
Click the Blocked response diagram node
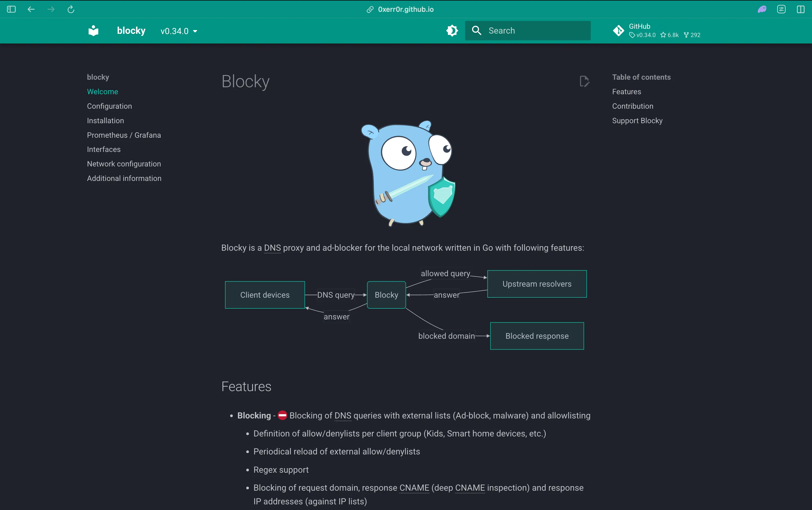[x=537, y=336]
